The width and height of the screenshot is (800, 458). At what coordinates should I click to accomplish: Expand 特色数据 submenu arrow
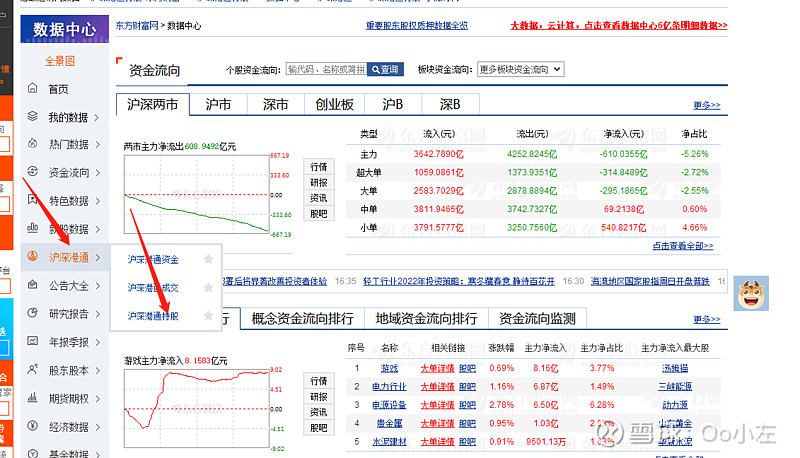97,201
